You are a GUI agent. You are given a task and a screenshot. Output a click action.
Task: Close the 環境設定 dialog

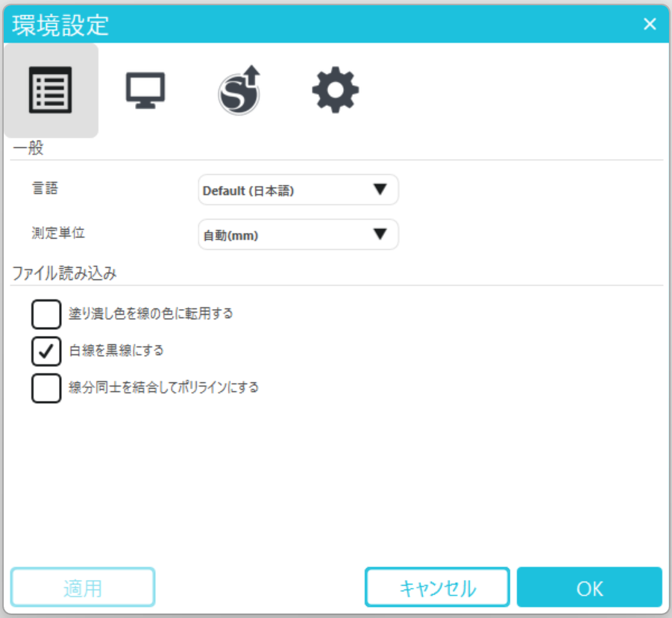650,24
